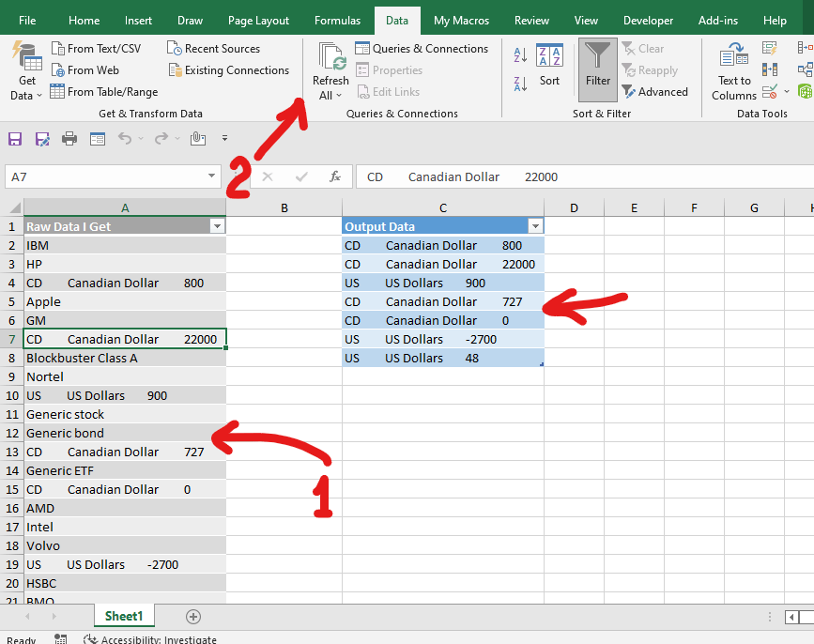Import data From Web
This screenshot has height=644, width=814.
85,70
